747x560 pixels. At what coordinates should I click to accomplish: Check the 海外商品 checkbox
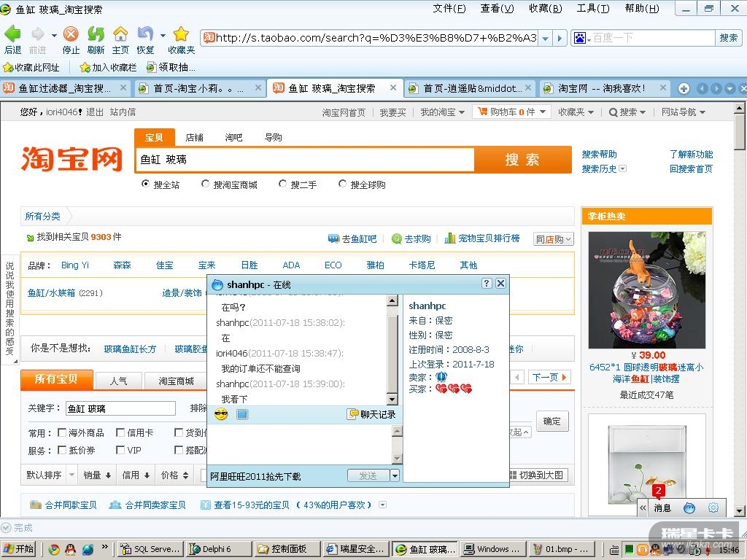point(62,432)
